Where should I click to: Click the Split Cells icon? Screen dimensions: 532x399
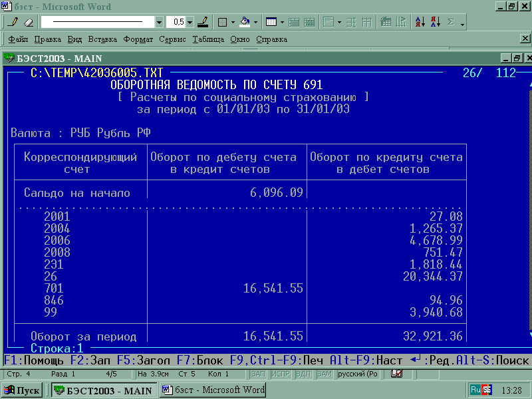[x=309, y=23]
